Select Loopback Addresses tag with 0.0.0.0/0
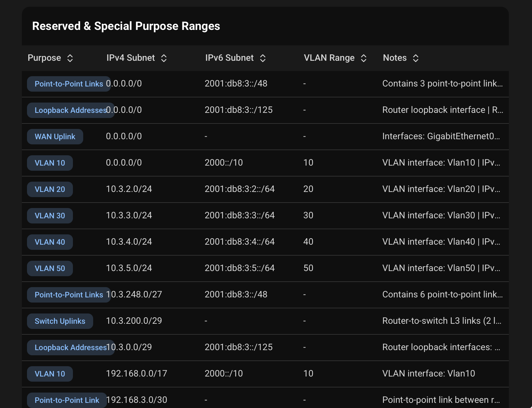The image size is (532, 408). 71,110
